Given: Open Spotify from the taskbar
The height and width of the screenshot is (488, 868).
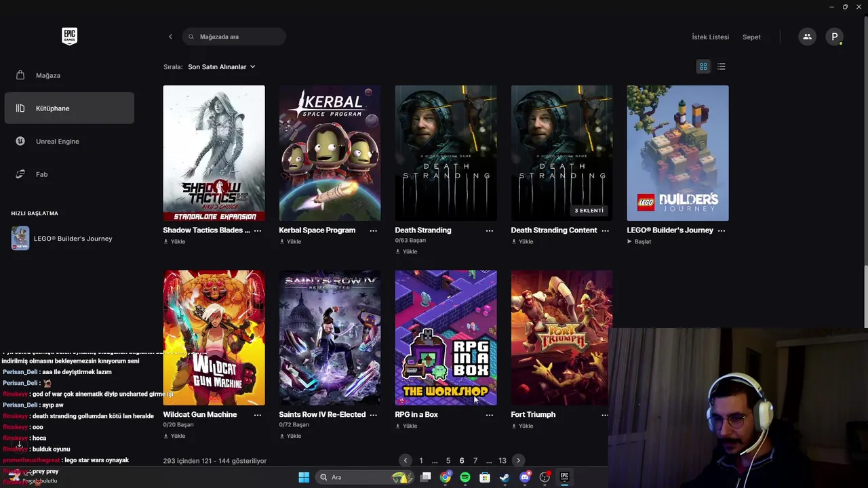Looking at the screenshot, I should [x=465, y=477].
